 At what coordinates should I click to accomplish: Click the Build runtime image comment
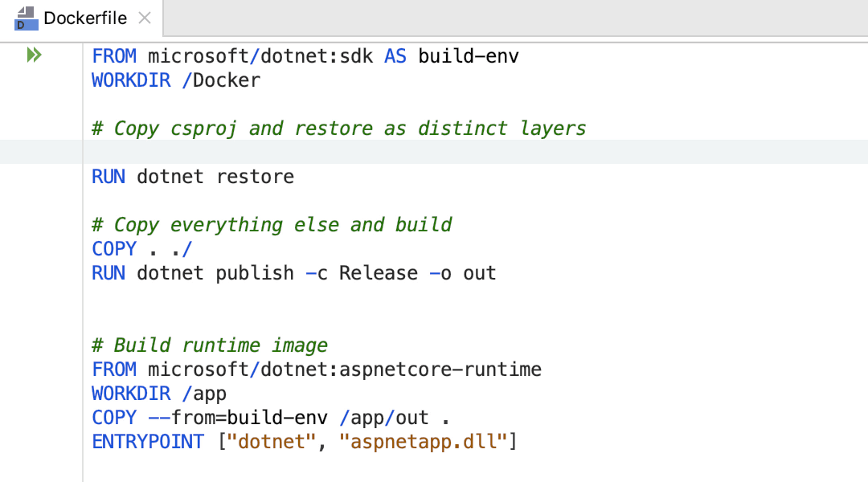click(209, 345)
